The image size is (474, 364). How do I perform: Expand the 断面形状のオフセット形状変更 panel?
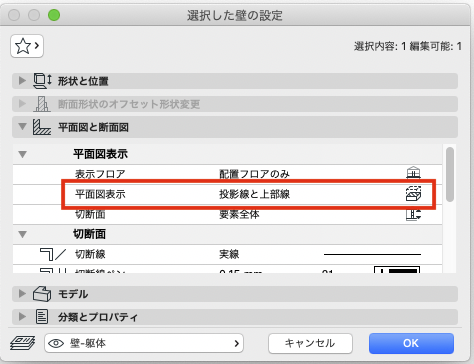click(22, 104)
